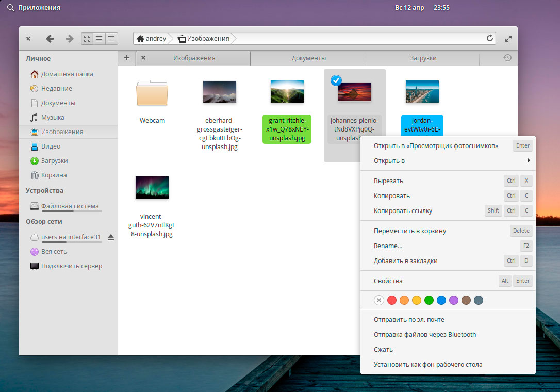Click Подключить сервер in the sidebar
The width and height of the screenshot is (560, 392).
(x=72, y=266)
